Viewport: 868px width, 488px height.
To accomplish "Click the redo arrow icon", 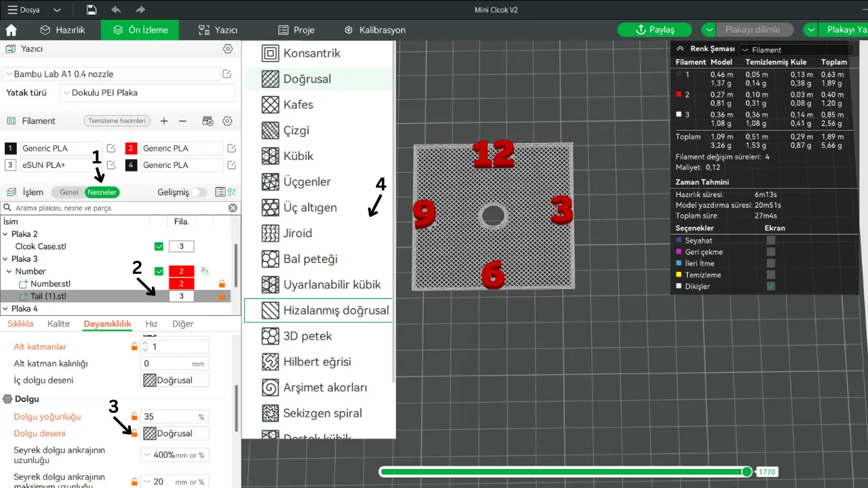I will [x=140, y=10].
